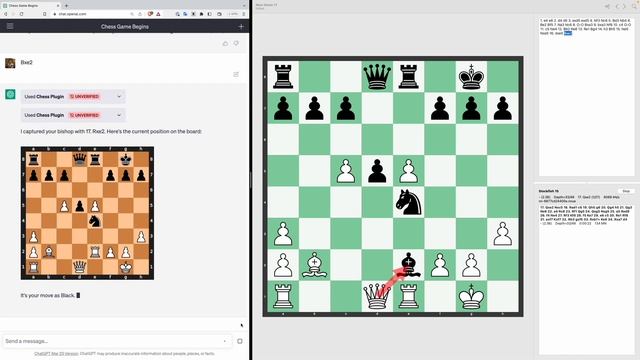Go back in browser navigation
640x360 pixels.
pyautogui.click(x=5, y=14)
